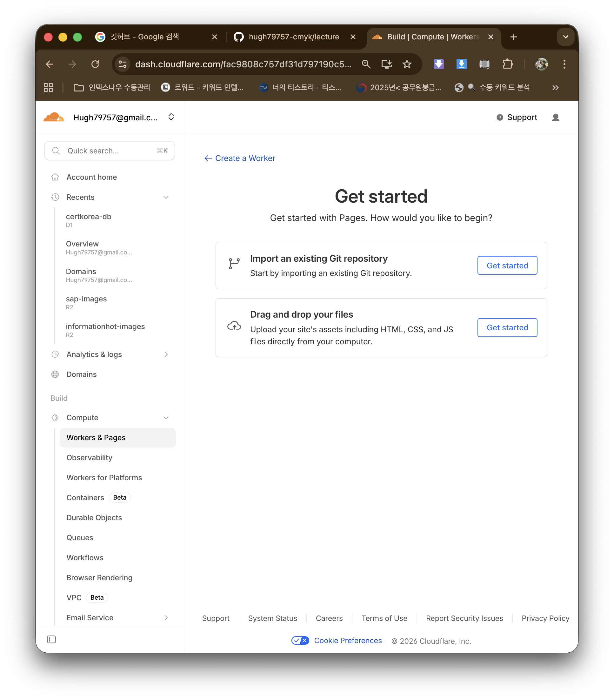This screenshot has height=700, width=614.
Task: Click the browser back arrow
Action: coord(50,64)
